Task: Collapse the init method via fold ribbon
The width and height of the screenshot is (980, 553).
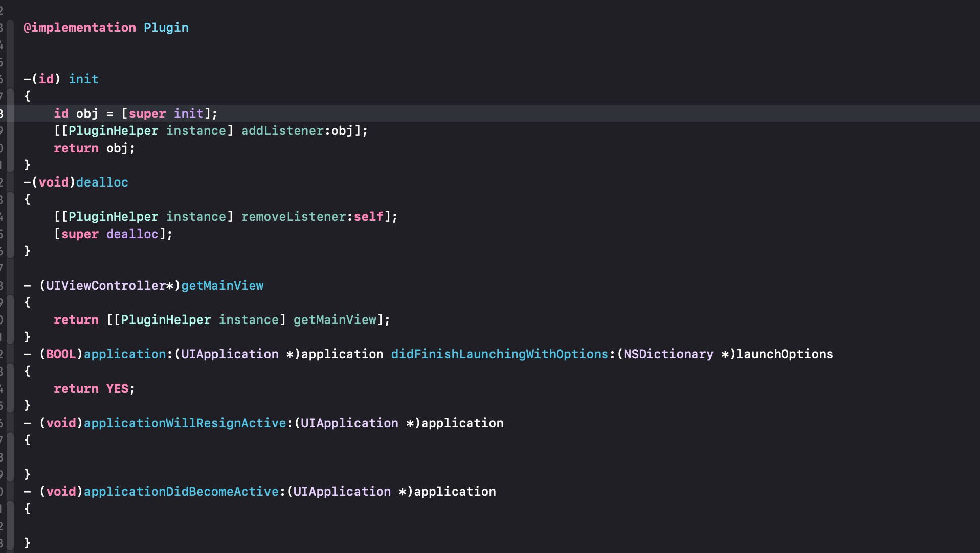Action: click(x=10, y=130)
